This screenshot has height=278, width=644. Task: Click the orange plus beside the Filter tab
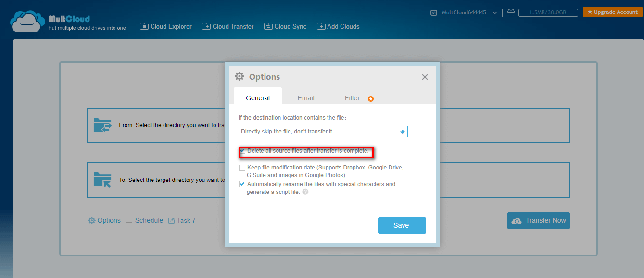click(x=370, y=98)
